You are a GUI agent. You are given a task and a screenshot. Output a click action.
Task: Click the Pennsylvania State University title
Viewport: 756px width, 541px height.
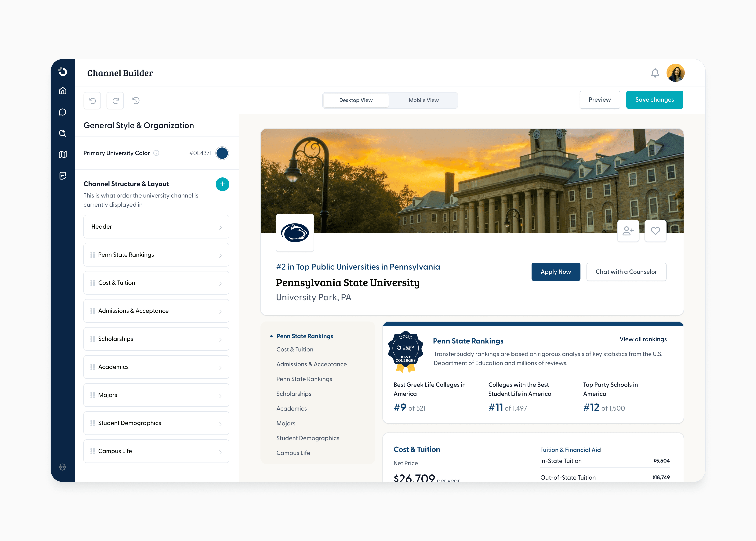(348, 283)
